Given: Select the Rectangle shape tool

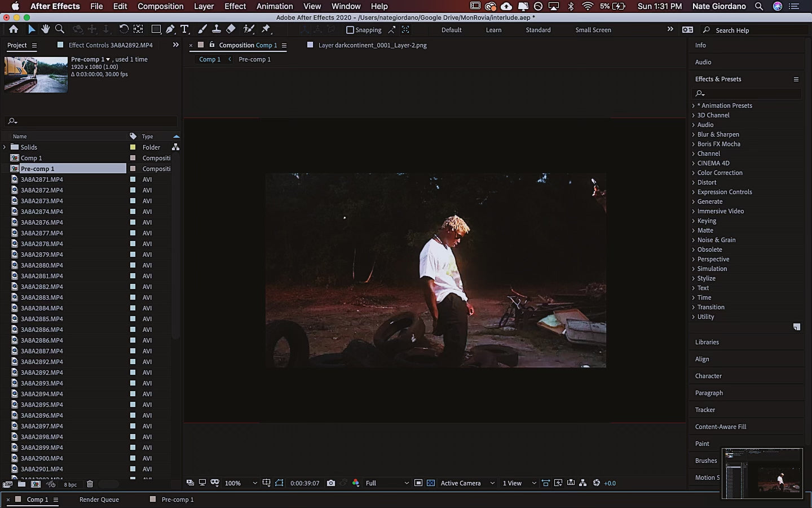Looking at the screenshot, I should coord(156,29).
